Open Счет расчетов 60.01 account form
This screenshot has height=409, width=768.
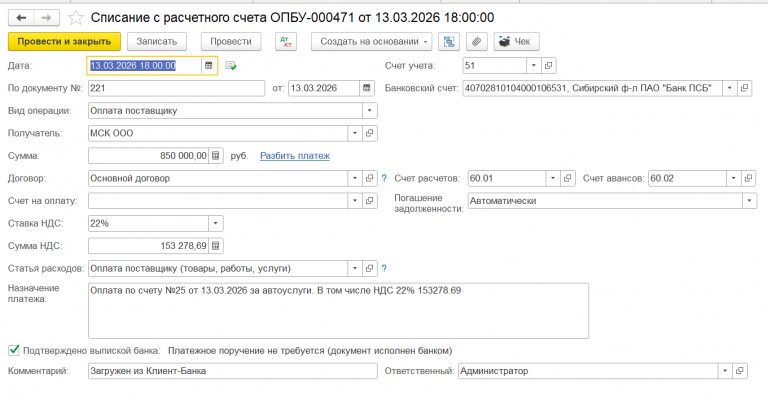pyautogui.click(x=568, y=178)
